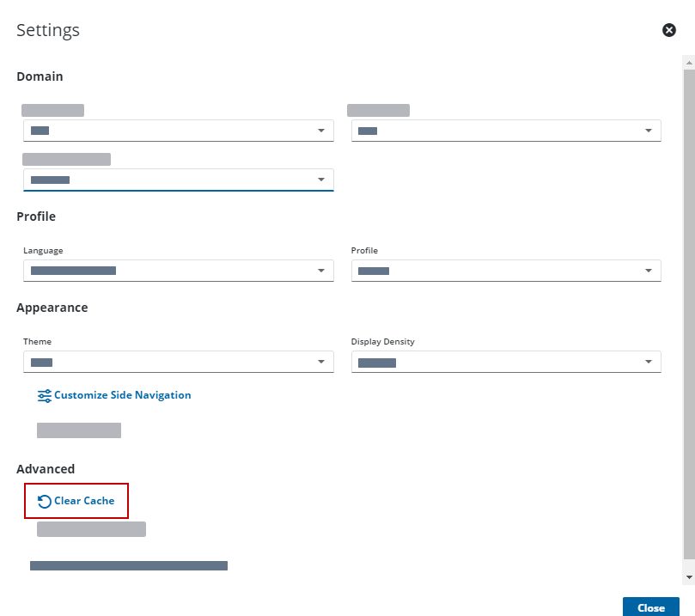
Task: Click the blurred item below Customize Side Navigation
Action: (x=79, y=430)
